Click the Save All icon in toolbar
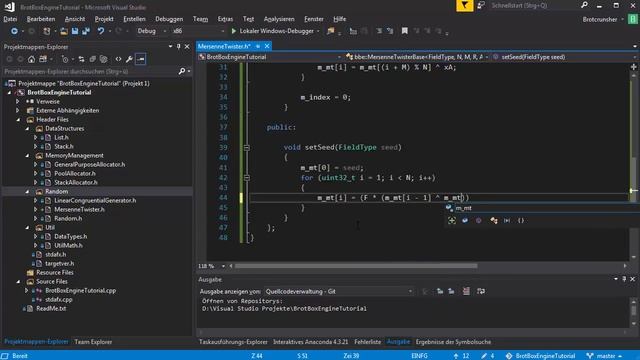Screen dimensions: 640x360 (x=86, y=31)
